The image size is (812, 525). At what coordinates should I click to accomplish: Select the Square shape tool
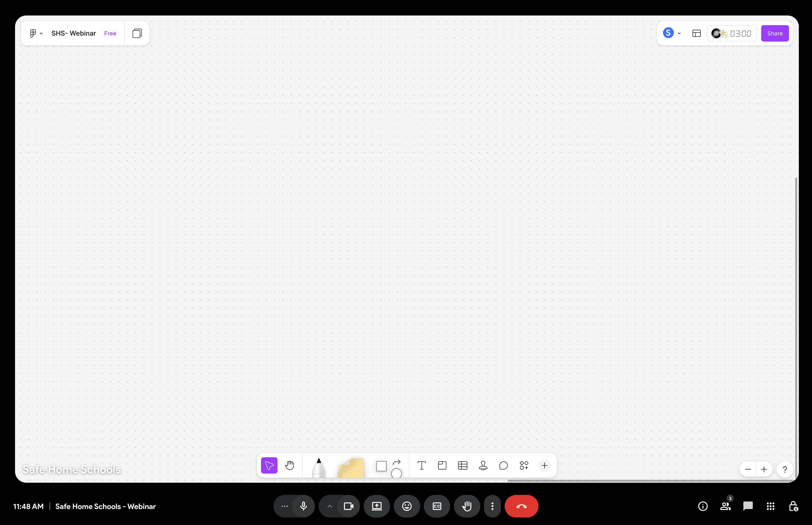381,466
